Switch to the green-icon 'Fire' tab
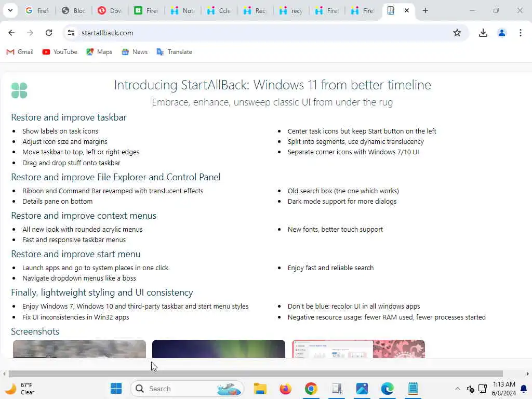Viewport: 532px width, 399px height. click(146, 10)
